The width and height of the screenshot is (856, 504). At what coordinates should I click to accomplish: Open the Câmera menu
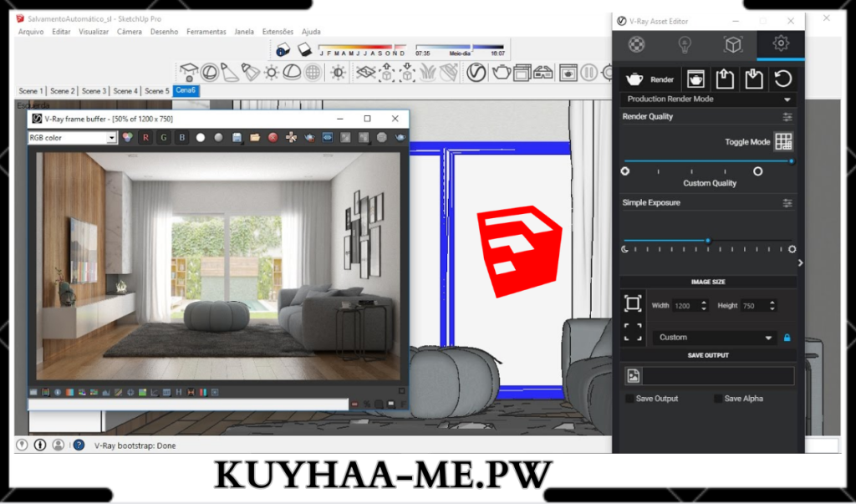130,32
